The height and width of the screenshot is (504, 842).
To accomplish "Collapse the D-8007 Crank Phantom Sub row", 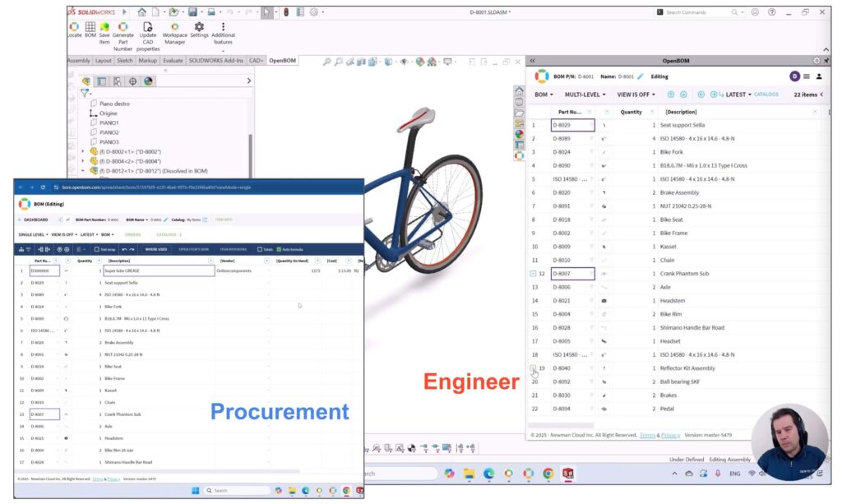I will pyautogui.click(x=533, y=274).
